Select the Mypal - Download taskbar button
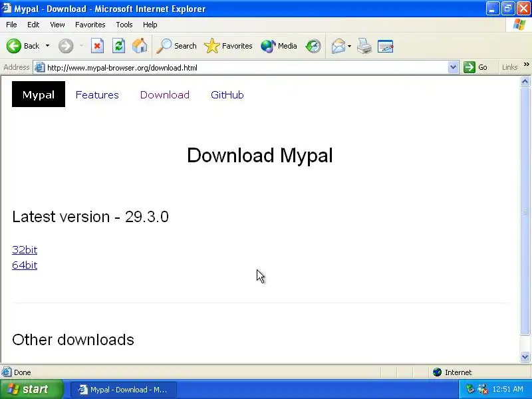Image resolution: width=532 pixels, height=399 pixels. click(124, 390)
